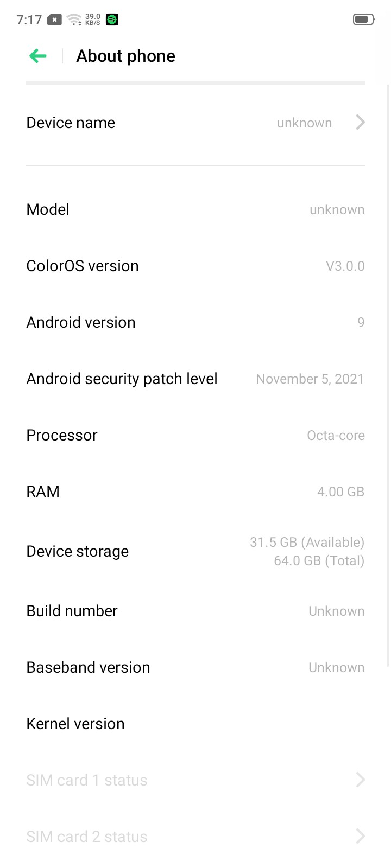This screenshot has height=868, width=391.
Task: Tap the notification icon beside the clock
Action: point(55,20)
